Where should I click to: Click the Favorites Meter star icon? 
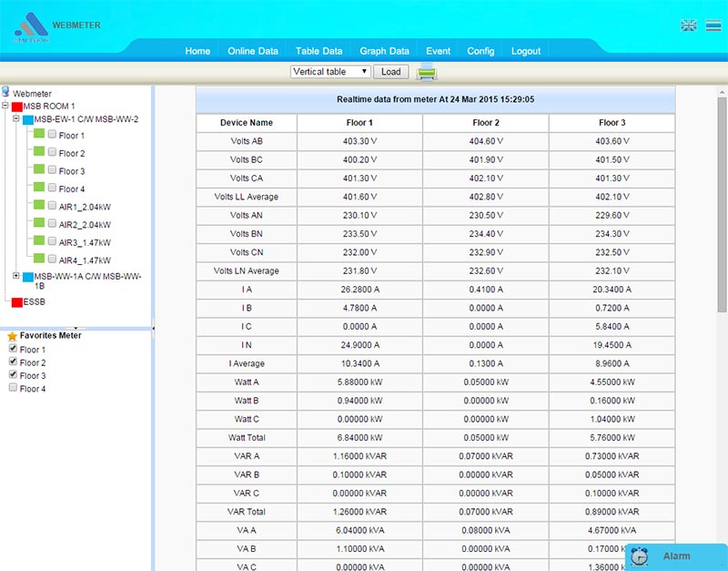point(13,336)
